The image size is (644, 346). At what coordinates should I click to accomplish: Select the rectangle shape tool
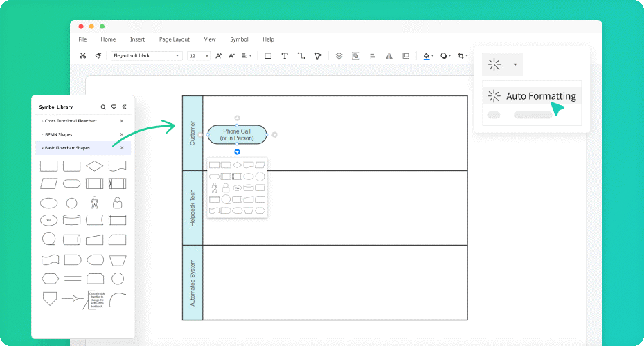(268, 56)
